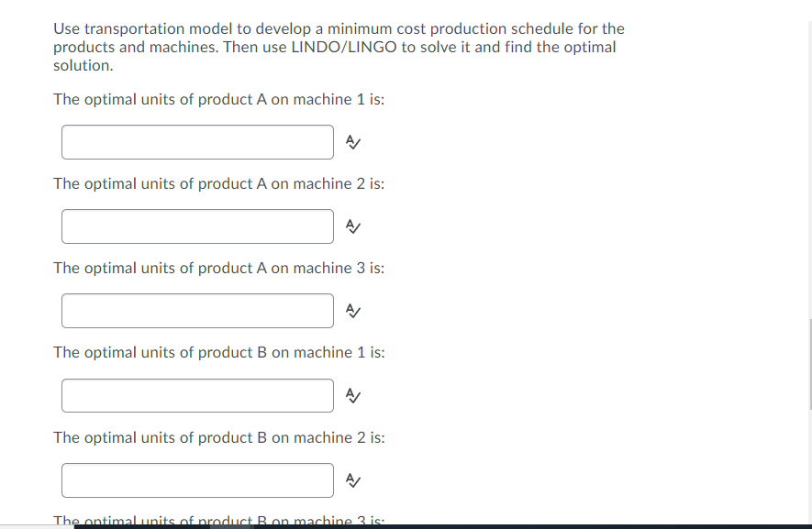Focus the input field for product A machine 3
This screenshot has width=812, height=529.
197,310
